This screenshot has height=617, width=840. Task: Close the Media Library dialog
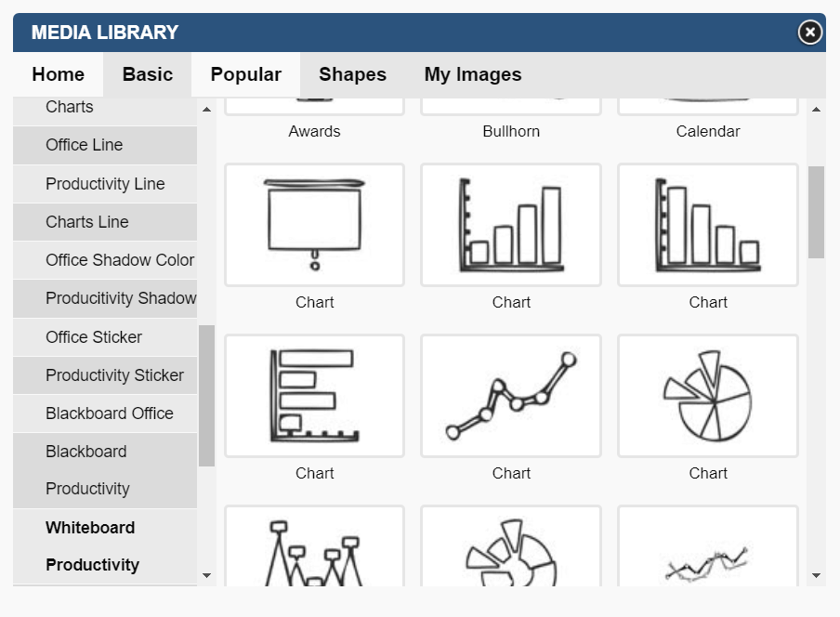(x=810, y=33)
